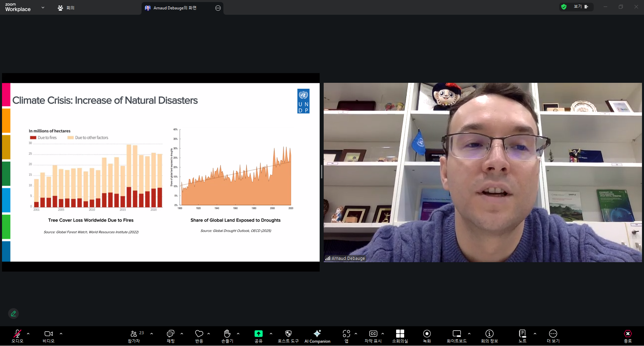Image resolution: width=644 pixels, height=346 pixels.
Task: Click 'Share of Global Land Exposed to Droughts' caption
Action: click(x=235, y=220)
